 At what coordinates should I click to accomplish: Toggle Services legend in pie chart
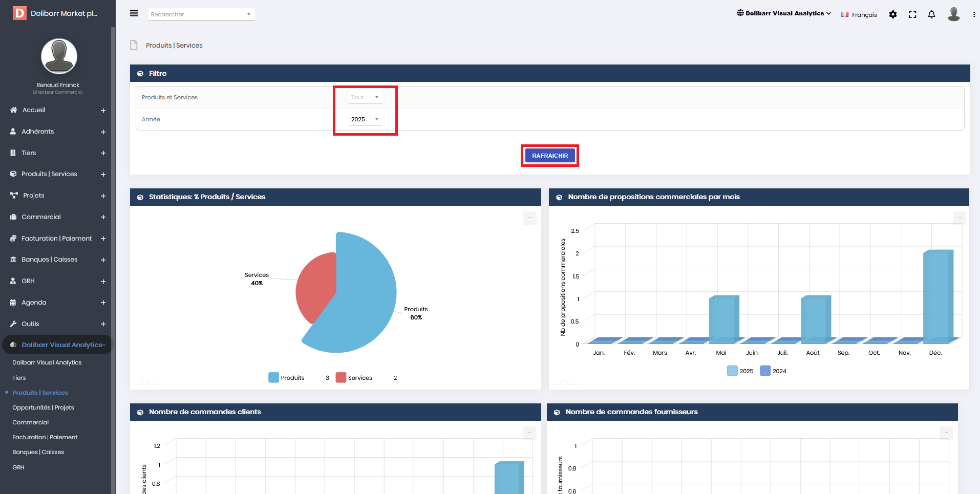coord(354,378)
